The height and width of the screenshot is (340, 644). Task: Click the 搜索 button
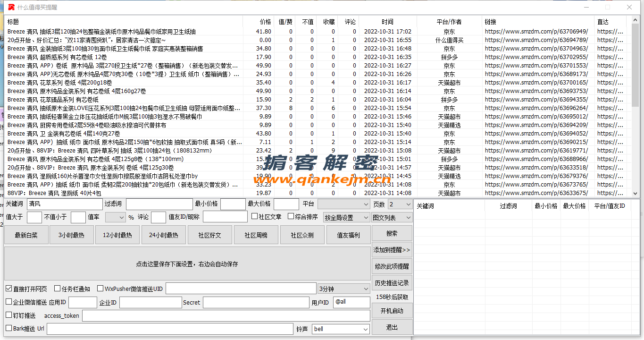392,233
